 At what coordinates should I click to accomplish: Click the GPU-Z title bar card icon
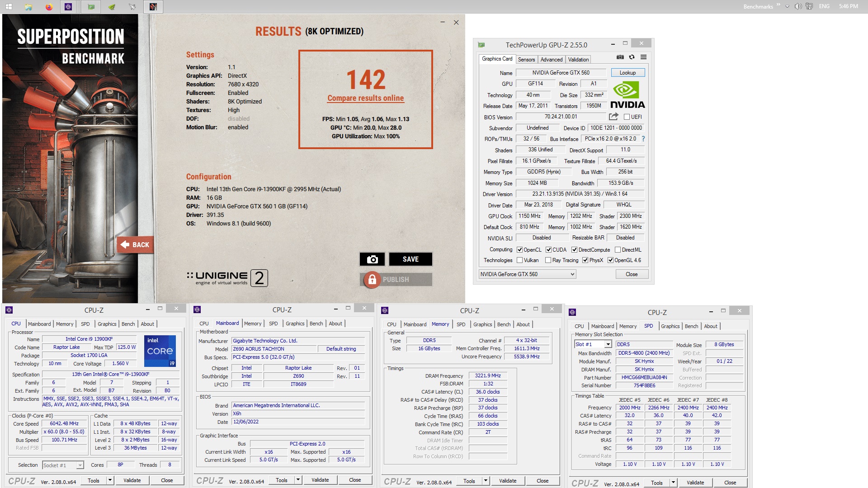point(481,45)
